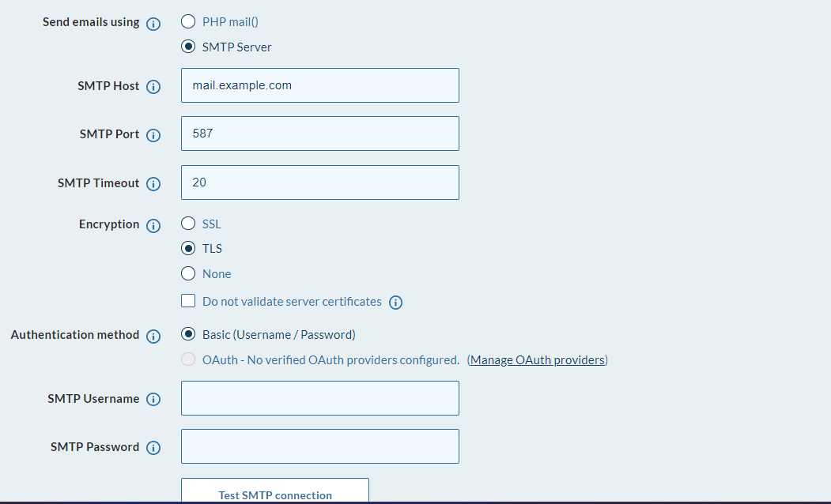Focus the SMTP Password field
Image resolution: width=831 pixels, height=504 pixels.
319,446
